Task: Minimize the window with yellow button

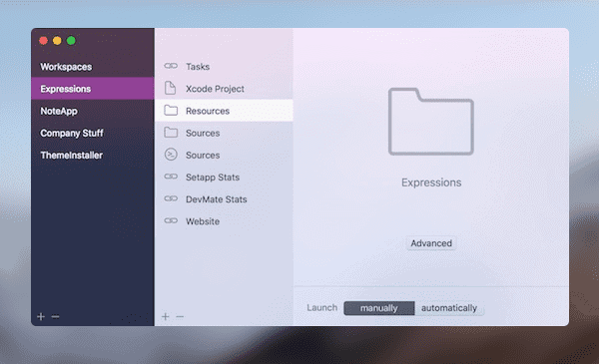Action: click(x=57, y=41)
